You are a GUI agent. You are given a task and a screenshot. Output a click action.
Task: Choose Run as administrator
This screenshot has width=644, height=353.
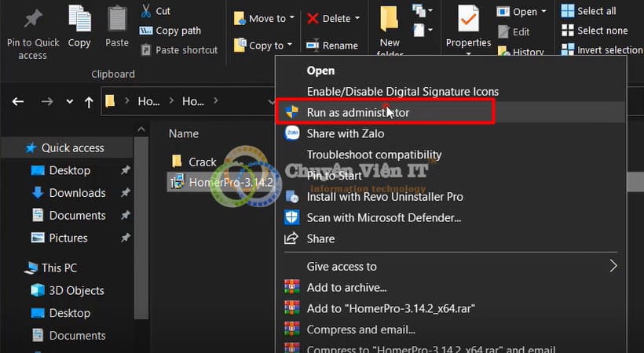(x=451, y=112)
